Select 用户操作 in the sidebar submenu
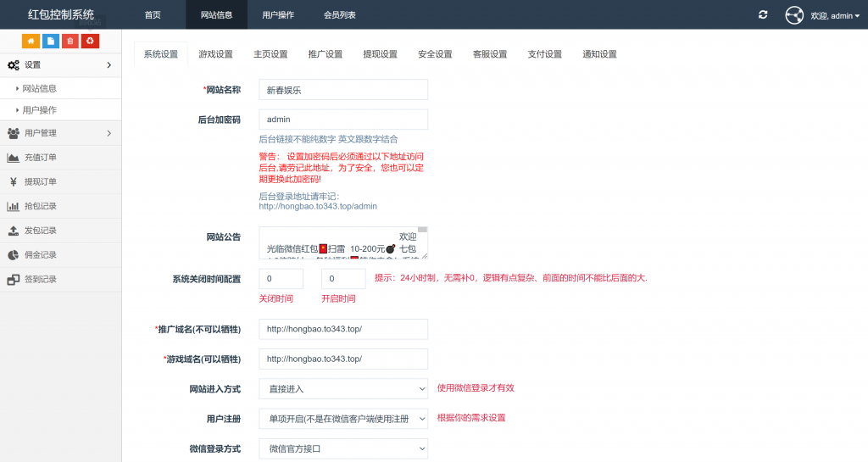The height and width of the screenshot is (462, 868). 40,110
